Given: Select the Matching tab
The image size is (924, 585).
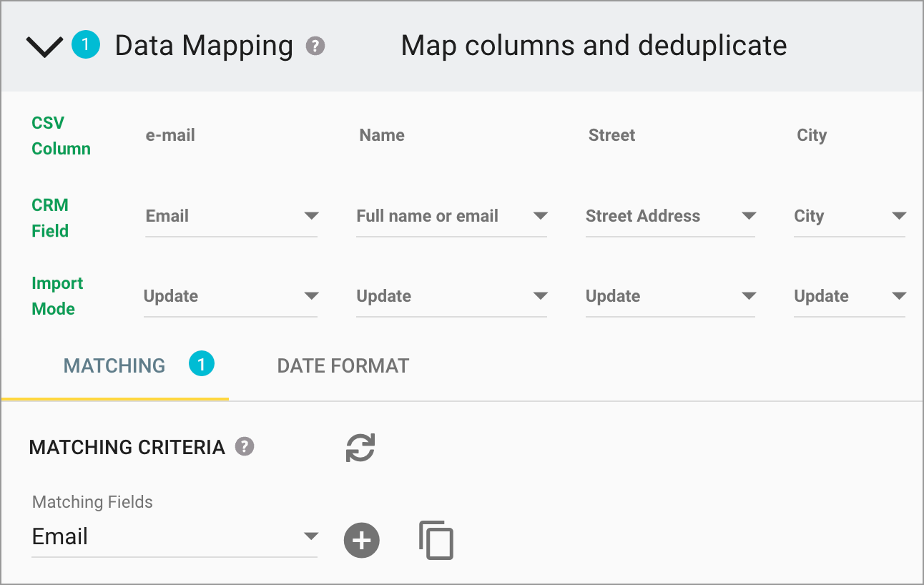Looking at the screenshot, I should (114, 365).
